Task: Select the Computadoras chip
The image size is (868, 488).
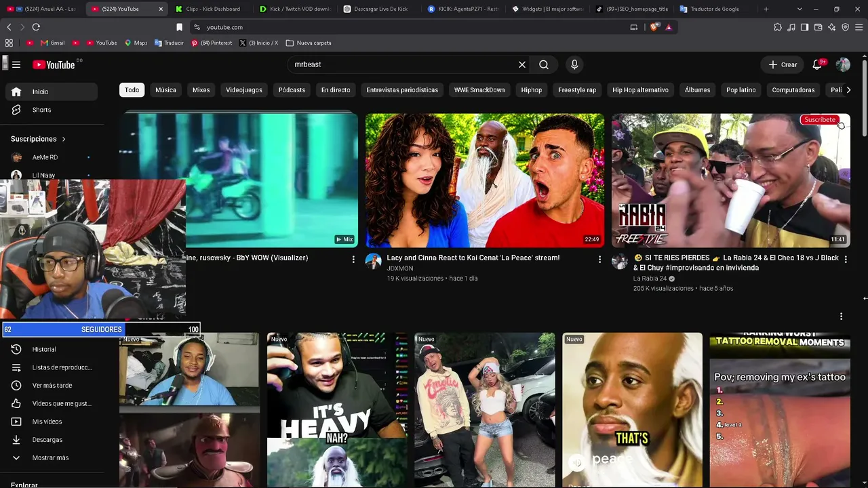Action: tap(793, 90)
